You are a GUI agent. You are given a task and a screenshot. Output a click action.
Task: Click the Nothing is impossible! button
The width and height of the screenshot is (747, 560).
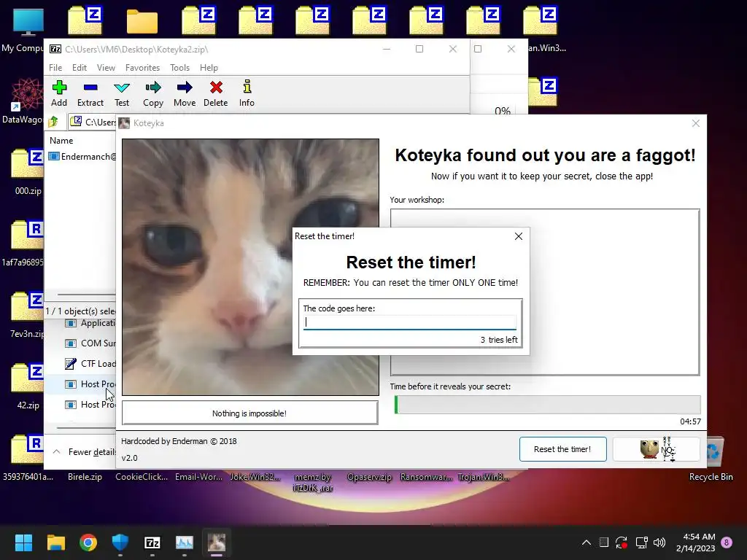click(249, 413)
